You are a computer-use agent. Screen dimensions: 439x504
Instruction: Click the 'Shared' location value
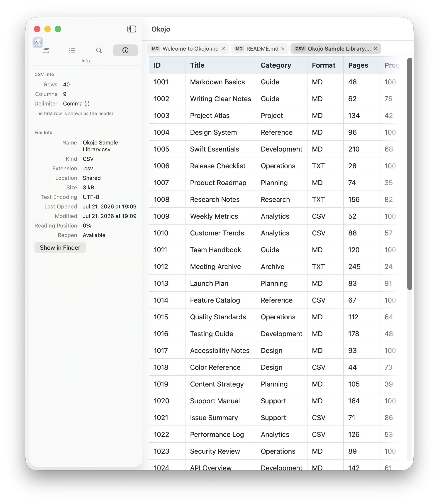92,178
